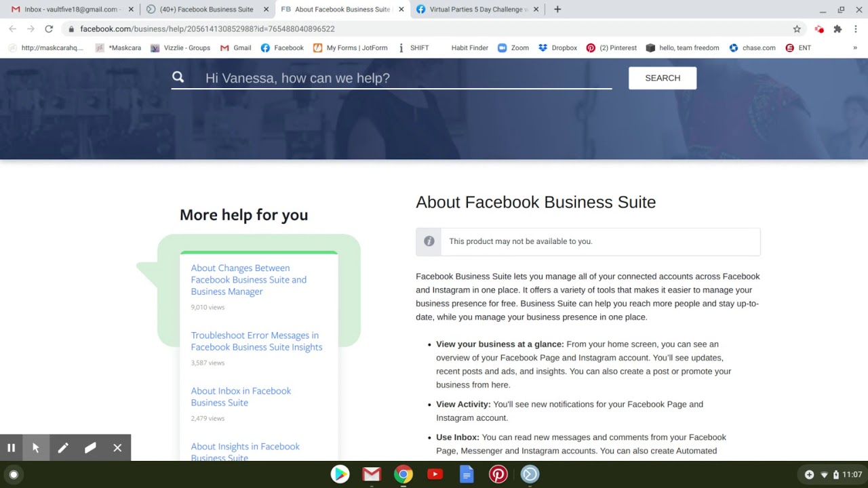Select the pen annotation tool
Viewport: 868px width, 488px height.
tap(63, 448)
